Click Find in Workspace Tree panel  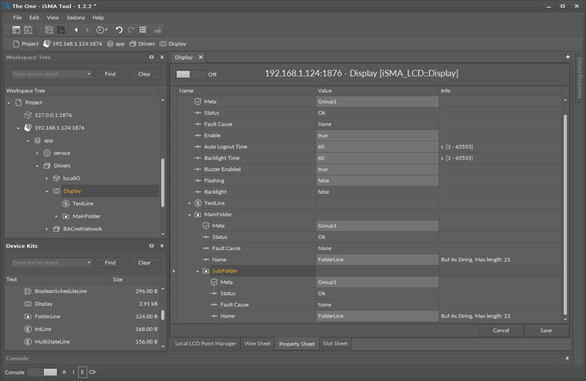pyautogui.click(x=110, y=74)
